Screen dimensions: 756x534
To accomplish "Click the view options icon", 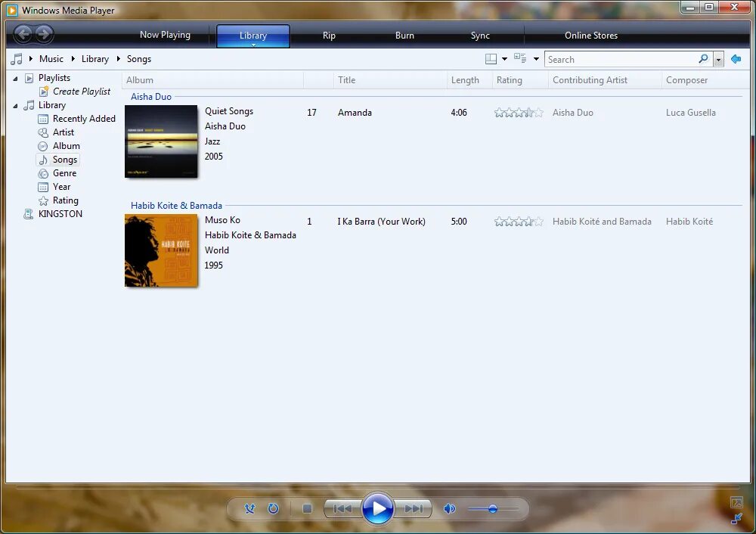I will (x=520, y=58).
